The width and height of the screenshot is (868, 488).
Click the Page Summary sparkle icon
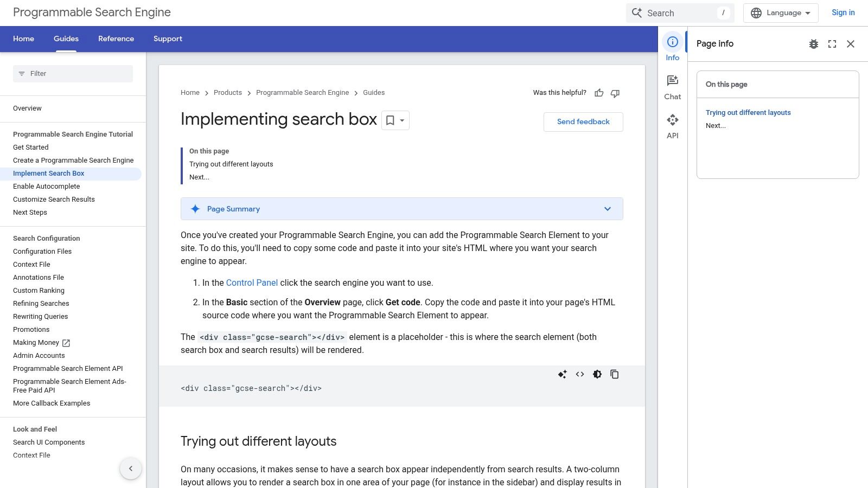(195, 209)
